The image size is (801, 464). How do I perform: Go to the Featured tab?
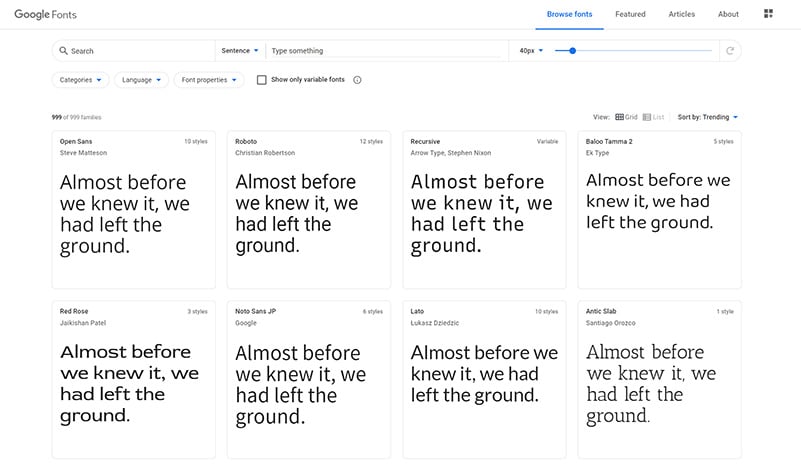coord(630,14)
